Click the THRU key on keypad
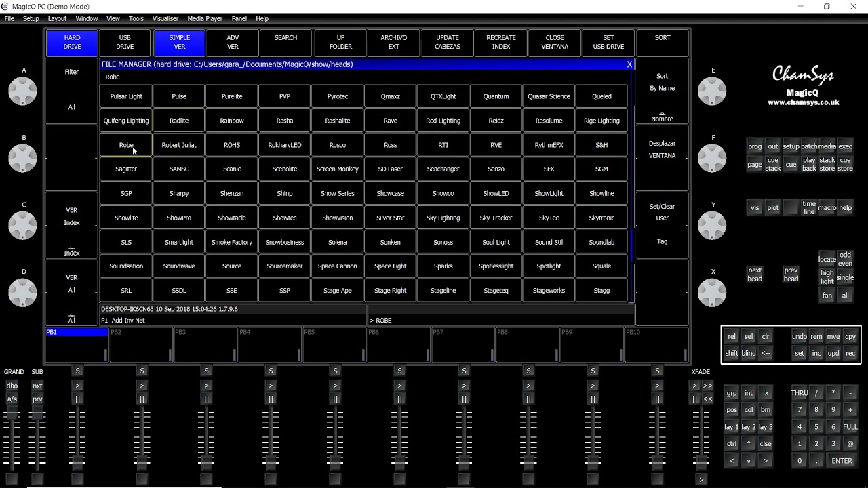 point(800,393)
